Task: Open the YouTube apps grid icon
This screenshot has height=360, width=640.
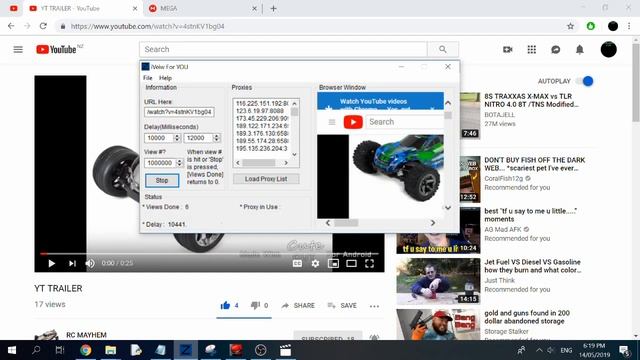Action: pos(531,49)
